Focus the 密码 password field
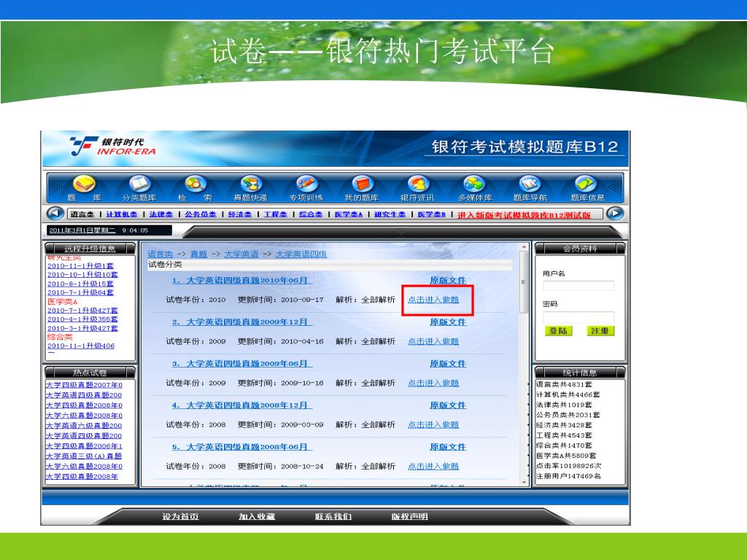 coord(578,316)
